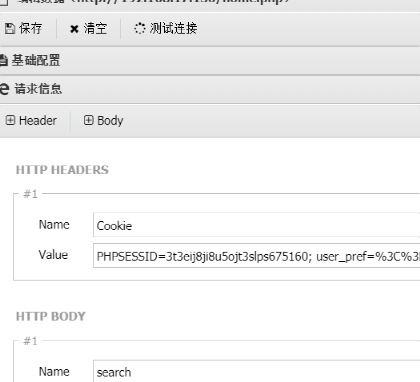Viewport: 420px width, 382px height.
Task: Click the Value label in headers group
Action: 53,255
